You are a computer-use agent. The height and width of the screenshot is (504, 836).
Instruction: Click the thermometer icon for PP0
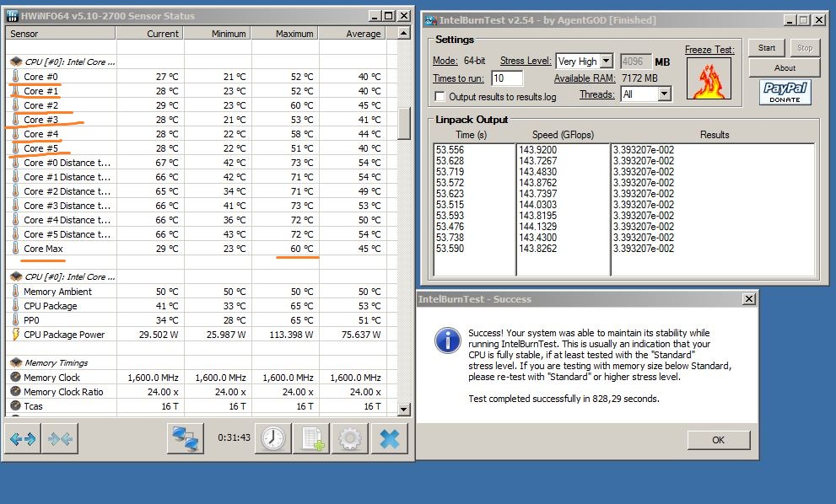tap(15, 320)
